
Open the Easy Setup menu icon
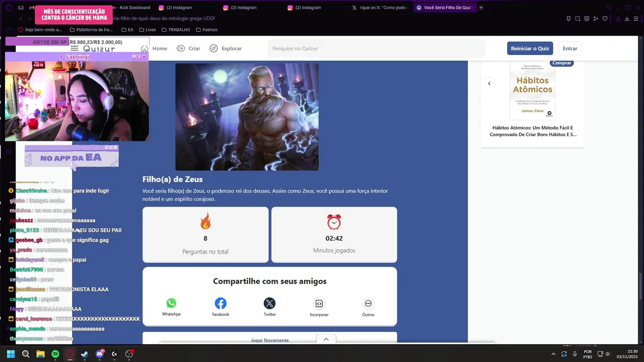[x=636, y=19]
